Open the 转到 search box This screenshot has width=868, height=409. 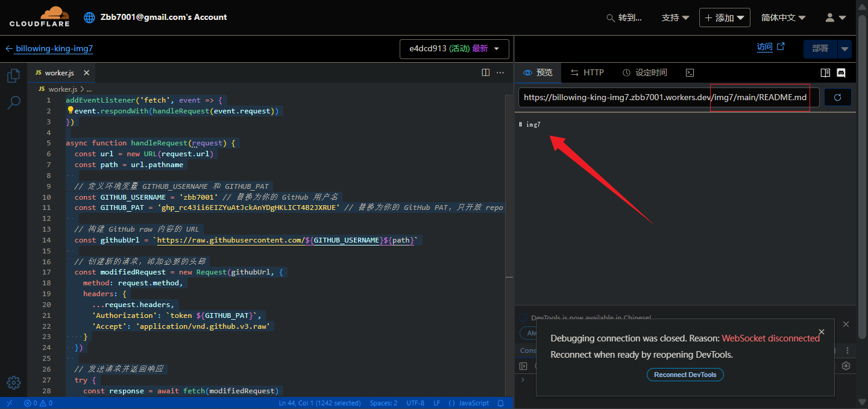coord(624,17)
